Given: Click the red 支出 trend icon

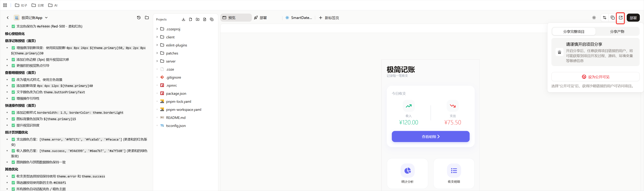Looking at the screenshot, I should coord(453,106).
